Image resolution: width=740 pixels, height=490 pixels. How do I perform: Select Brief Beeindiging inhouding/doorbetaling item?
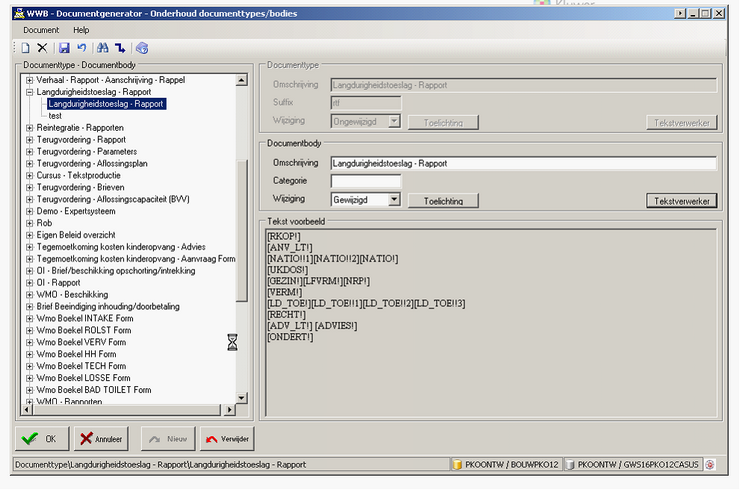pyautogui.click(x=108, y=306)
